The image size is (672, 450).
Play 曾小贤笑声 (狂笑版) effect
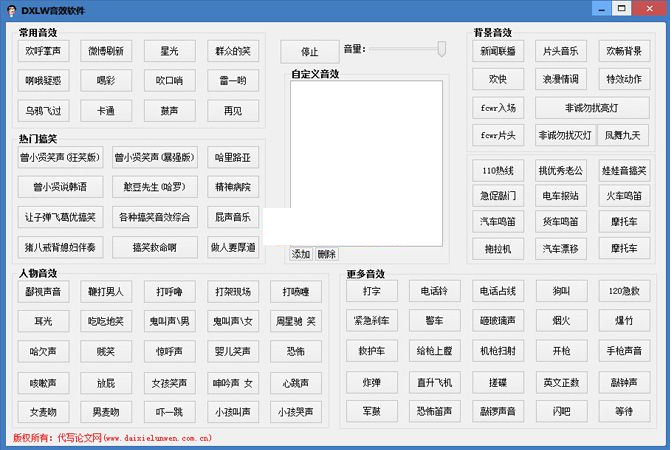[x=60, y=158]
